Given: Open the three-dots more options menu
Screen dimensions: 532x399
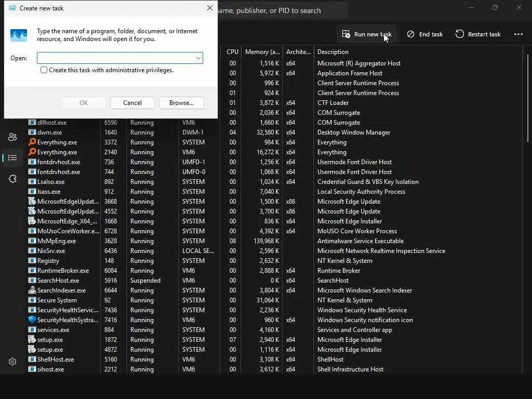Looking at the screenshot, I should (x=518, y=34).
